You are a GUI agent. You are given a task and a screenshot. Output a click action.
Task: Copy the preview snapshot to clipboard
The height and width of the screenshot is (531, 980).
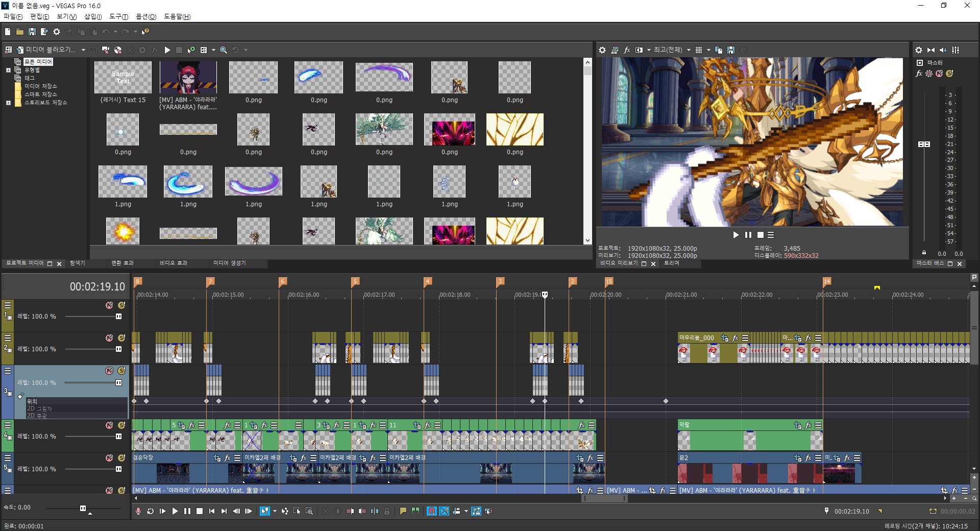719,50
